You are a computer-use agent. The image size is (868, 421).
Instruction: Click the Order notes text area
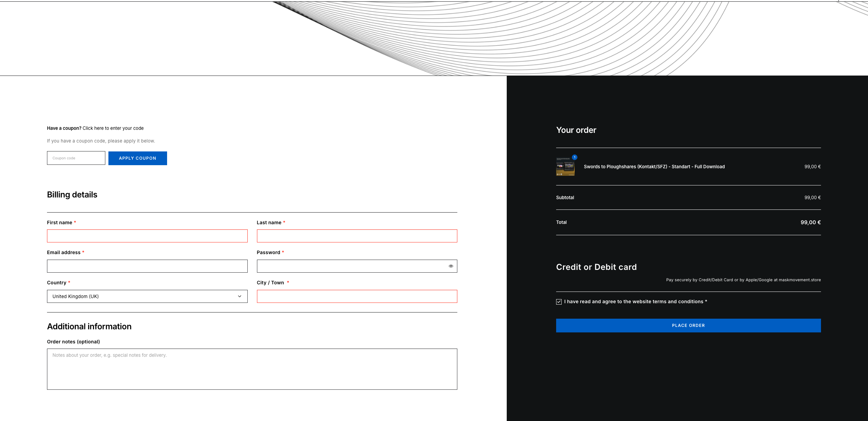coord(252,369)
